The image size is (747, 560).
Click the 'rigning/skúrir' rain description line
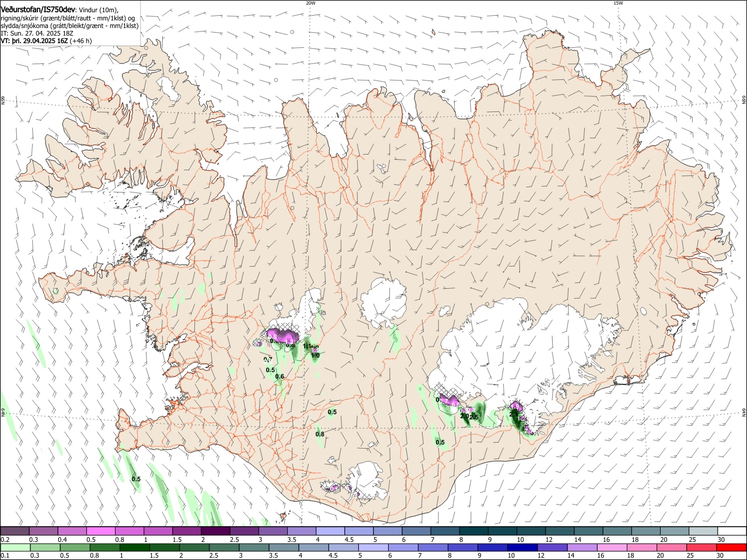tap(68, 17)
